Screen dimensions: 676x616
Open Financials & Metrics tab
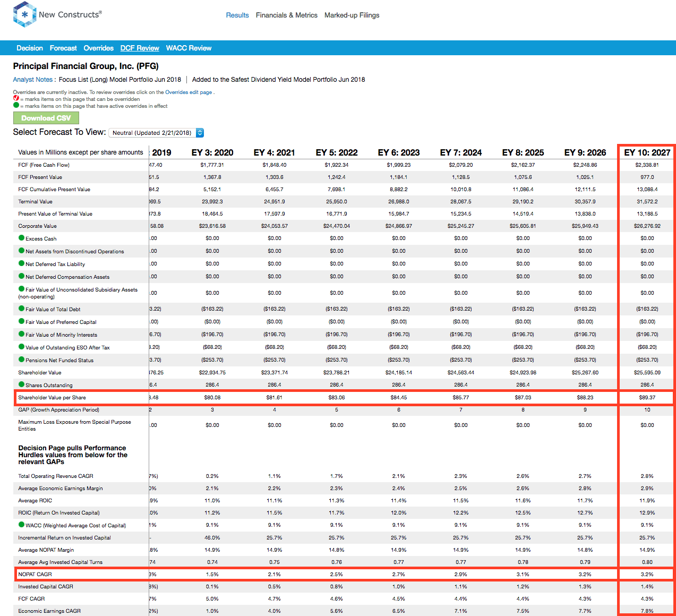click(x=287, y=15)
